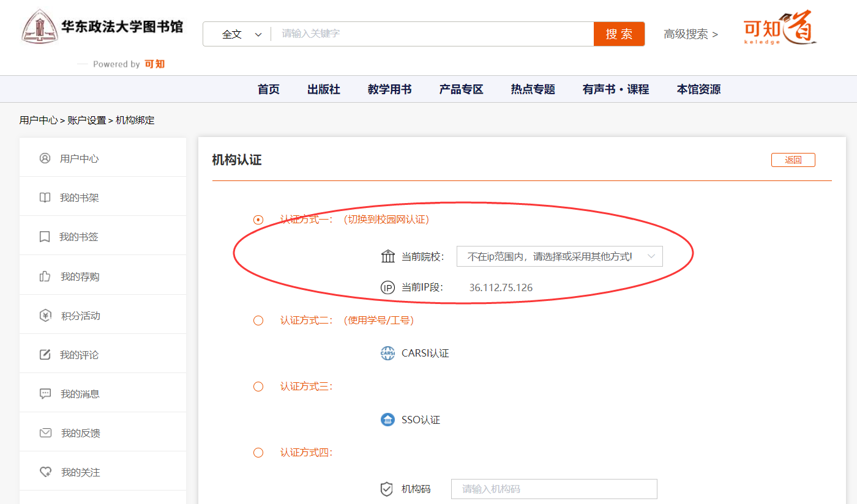Image resolution: width=857 pixels, height=504 pixels.
Task: Click the 我的评论 edit icon
Action: [x=45, y=355]
